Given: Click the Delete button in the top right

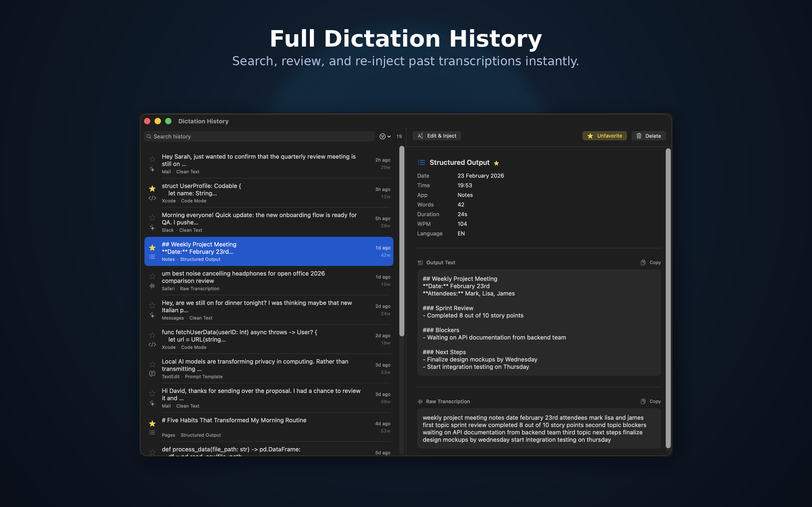Looking at the screenshot, I should pos(648,136).
